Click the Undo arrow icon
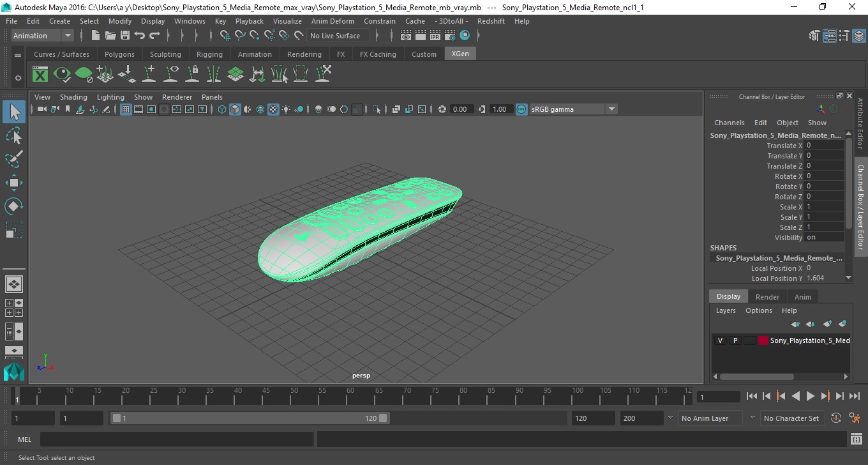Image resolution: width=868 pixels, height=465 pixels. [x=140, y=36]
